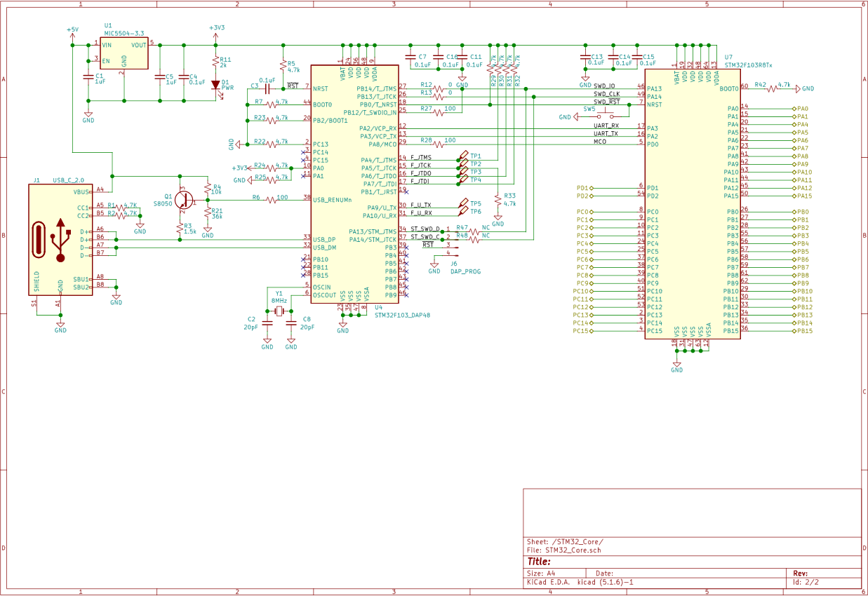
Task: Click the SWD_CLK net label
Action: [606, 94]
